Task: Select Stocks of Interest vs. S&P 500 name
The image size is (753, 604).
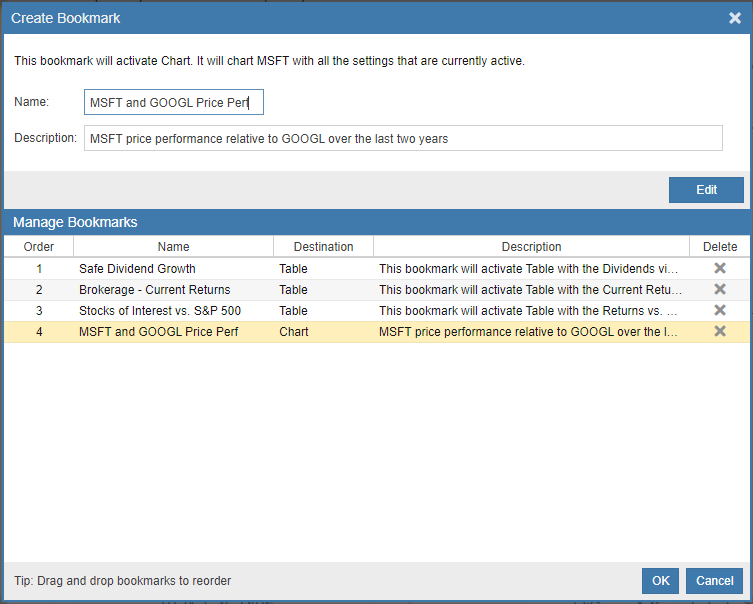Action: pos(160,311)
